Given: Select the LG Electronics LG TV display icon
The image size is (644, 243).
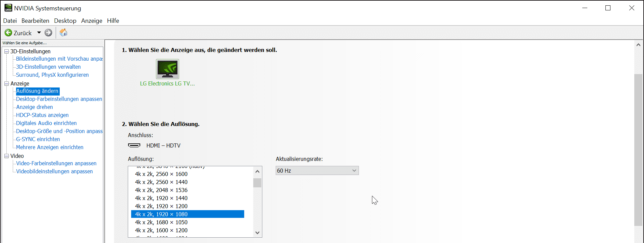Looking at the screenshot, I should click(167, 69).
